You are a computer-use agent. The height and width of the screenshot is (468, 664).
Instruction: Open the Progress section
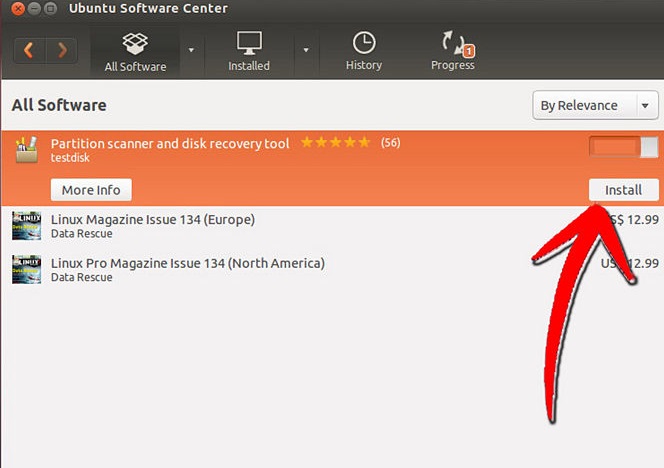tap(453, 52)
